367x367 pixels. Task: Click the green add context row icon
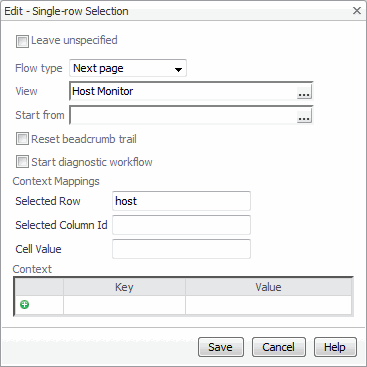click(x=24, y=304)
